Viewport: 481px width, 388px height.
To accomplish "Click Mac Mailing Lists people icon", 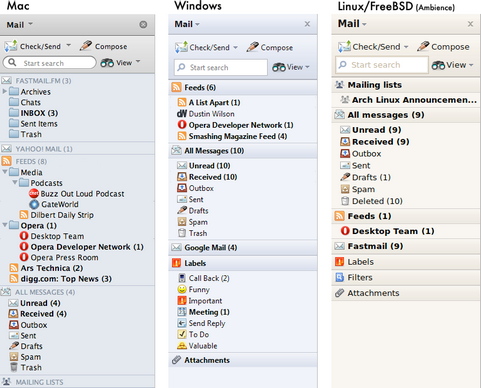I will (x=6, y=382).
